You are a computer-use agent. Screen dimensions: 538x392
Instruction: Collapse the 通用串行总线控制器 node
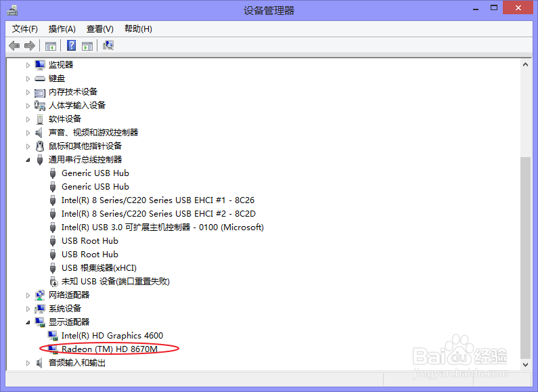tap(28, 160)
